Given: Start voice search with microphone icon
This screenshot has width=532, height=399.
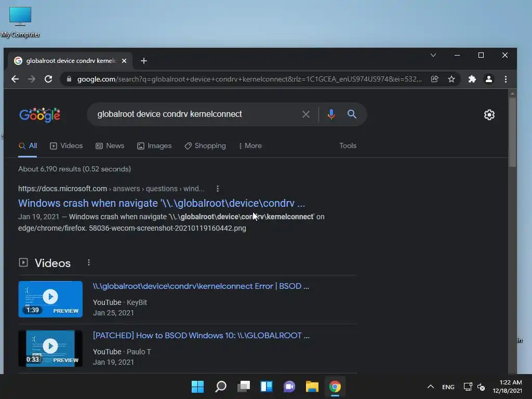Looking at the screenshot, I should pyautogui.click(x=331, y=114).
